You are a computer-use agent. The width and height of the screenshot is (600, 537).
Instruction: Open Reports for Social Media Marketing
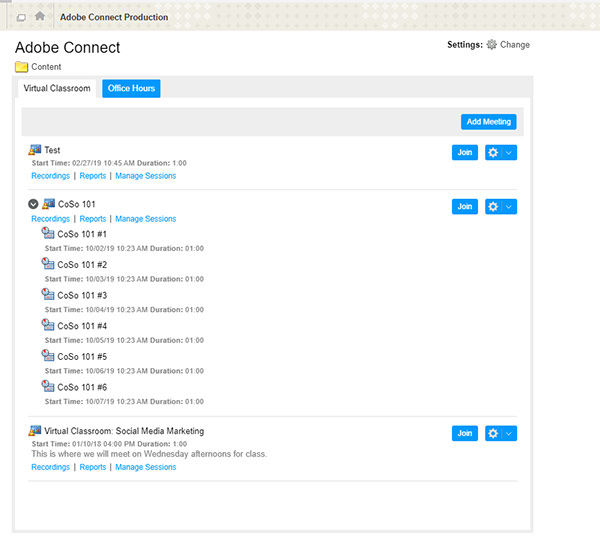pos(93,467)
